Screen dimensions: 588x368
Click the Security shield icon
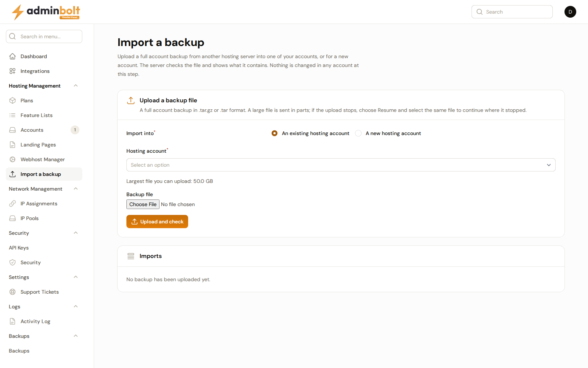(12, 262)
